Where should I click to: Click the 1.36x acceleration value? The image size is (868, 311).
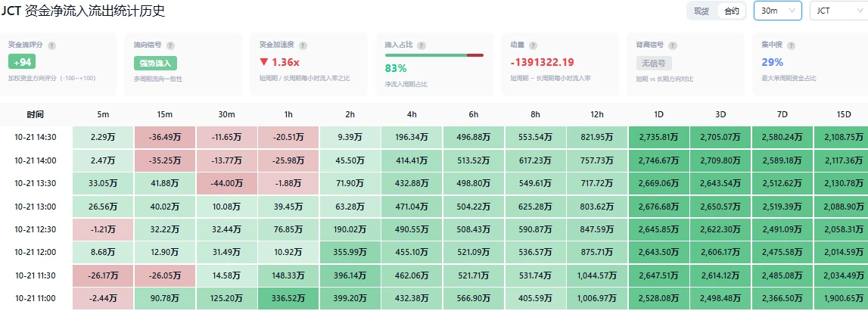(x=279, y=62)
